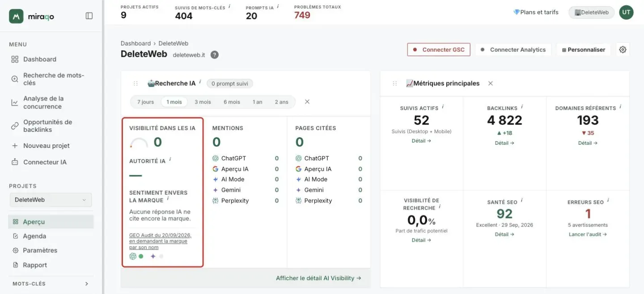Select the 2 ans period
The width and height of the screenshot is (644, 294).
coord(281,102)
